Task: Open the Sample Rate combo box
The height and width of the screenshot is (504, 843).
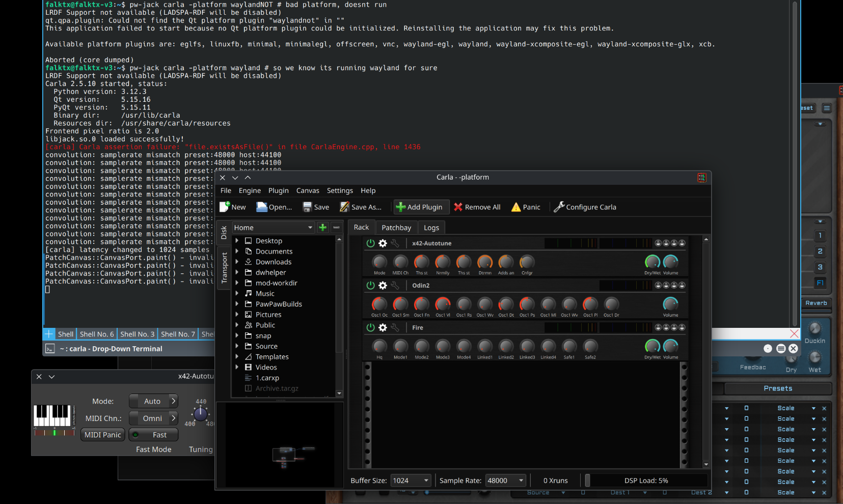Action: (x=505, y=481)
